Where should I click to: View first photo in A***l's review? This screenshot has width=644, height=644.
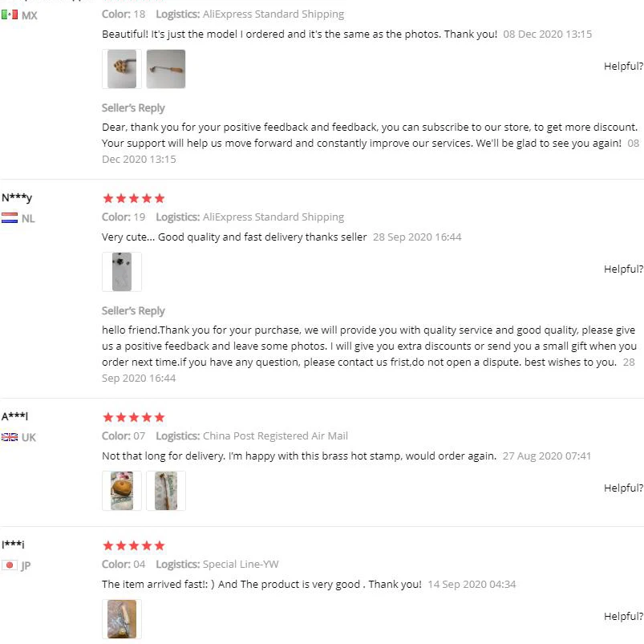122,491
